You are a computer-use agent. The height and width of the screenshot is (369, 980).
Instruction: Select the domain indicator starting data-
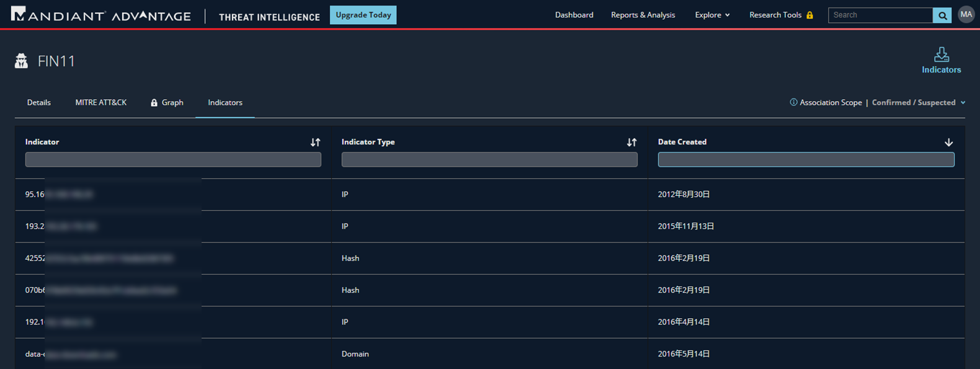[71, 354]
